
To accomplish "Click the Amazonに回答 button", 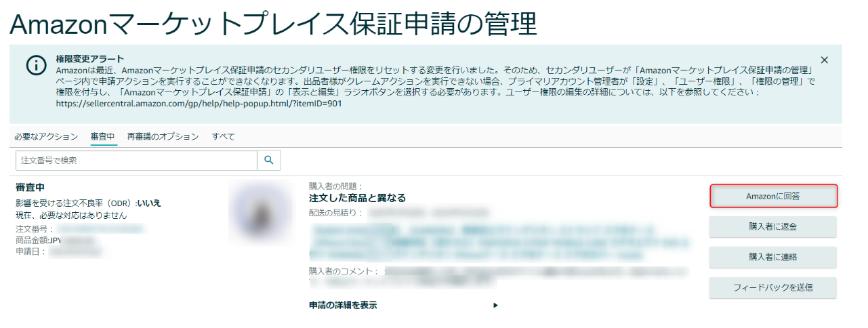I will click(773, 196).
